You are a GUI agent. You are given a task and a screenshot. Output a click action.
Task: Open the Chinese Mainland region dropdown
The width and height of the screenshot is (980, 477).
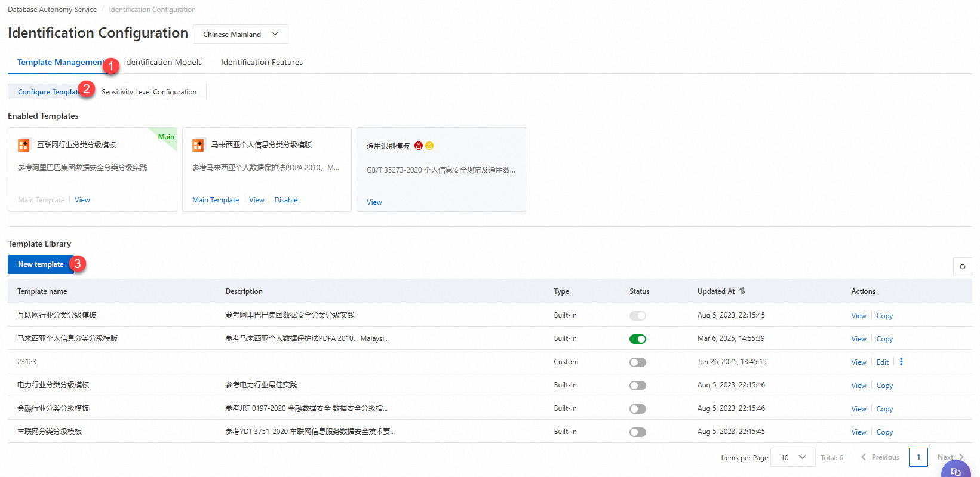coord(241,34)
